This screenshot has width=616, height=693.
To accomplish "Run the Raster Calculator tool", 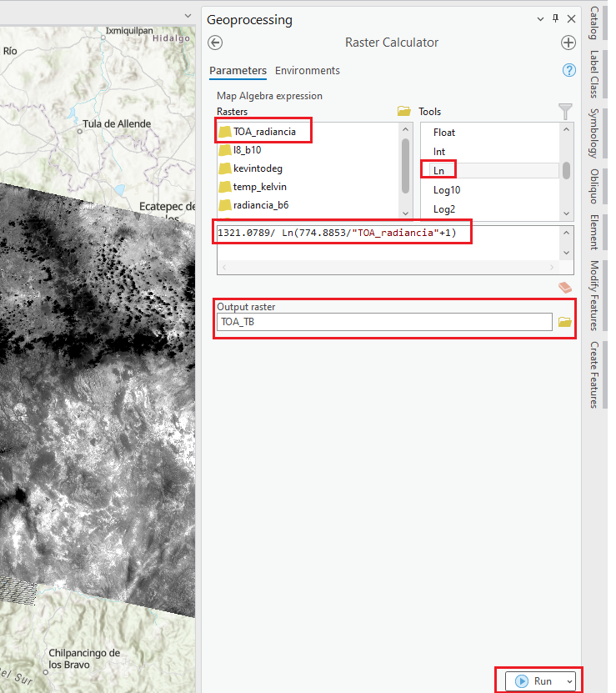I will click(534, 681).
